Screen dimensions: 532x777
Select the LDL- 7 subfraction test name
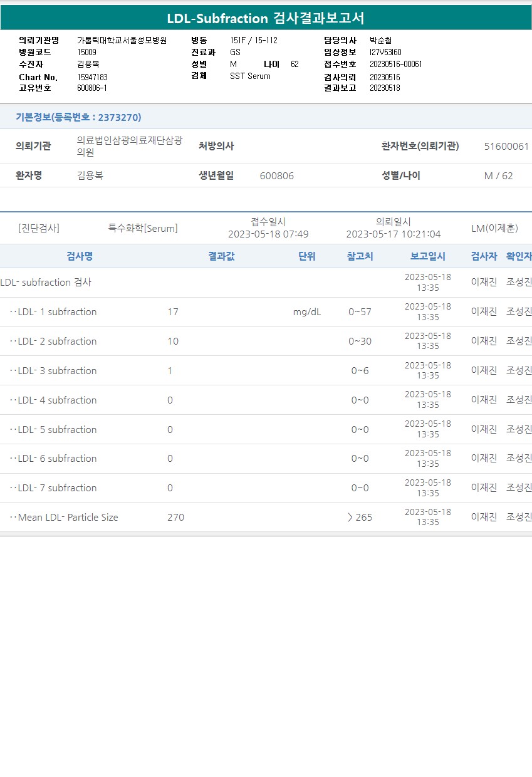tap(57, 488)
